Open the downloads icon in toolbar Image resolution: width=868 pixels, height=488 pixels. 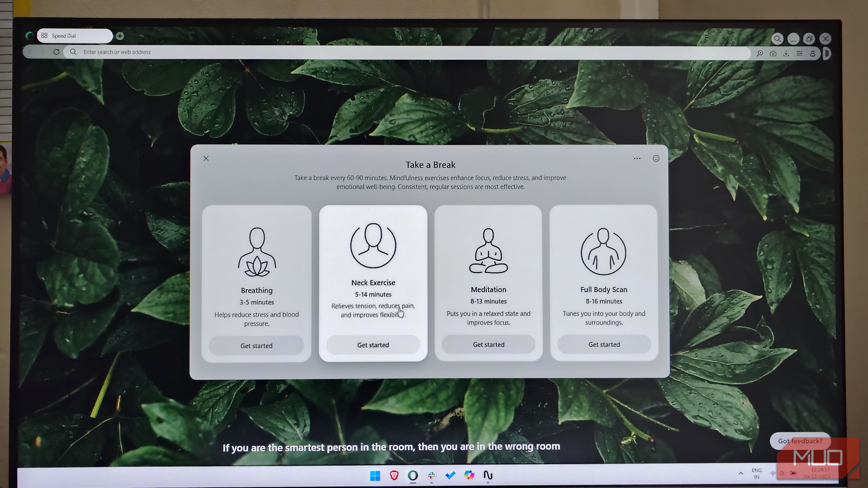786,54
